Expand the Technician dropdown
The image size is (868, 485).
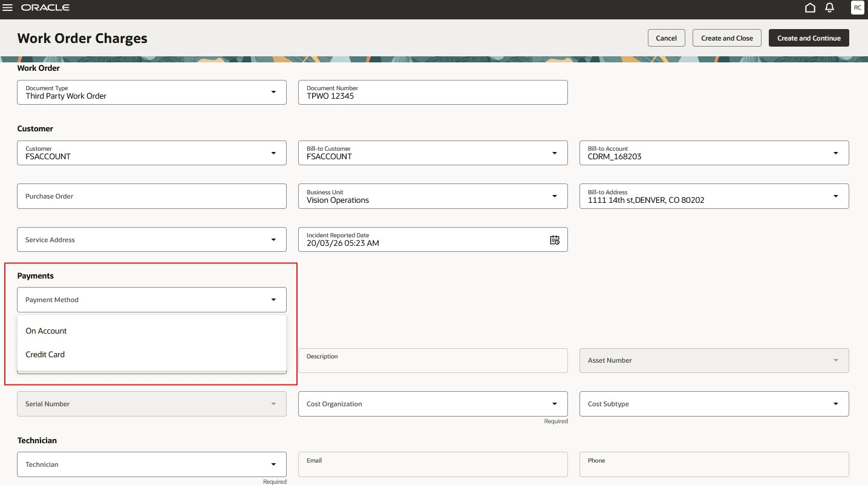pyautogui.click(x=273, y=464)
